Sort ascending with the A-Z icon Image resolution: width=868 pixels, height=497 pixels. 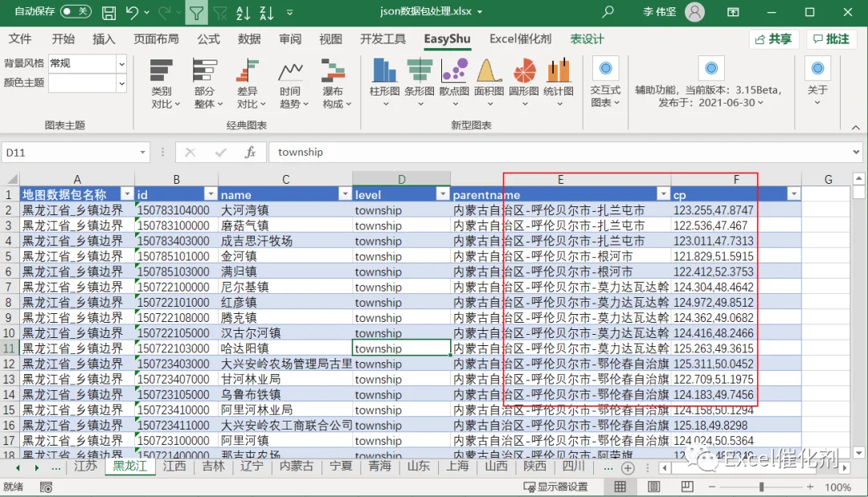pyautogui.click(x=243, y=12)
